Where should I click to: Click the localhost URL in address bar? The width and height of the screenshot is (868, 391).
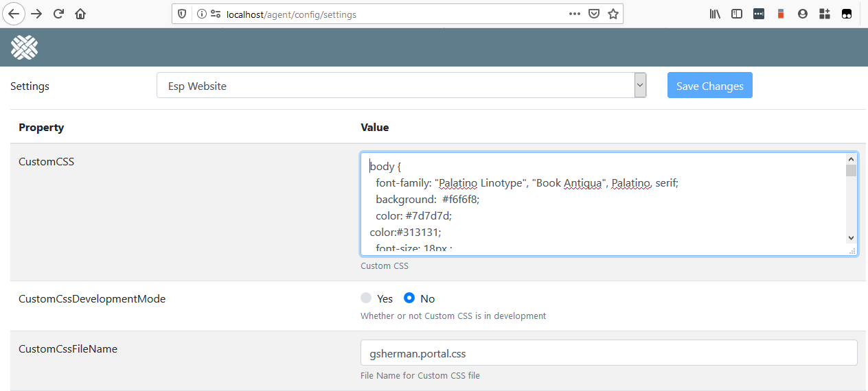click(x=291, y=14)
